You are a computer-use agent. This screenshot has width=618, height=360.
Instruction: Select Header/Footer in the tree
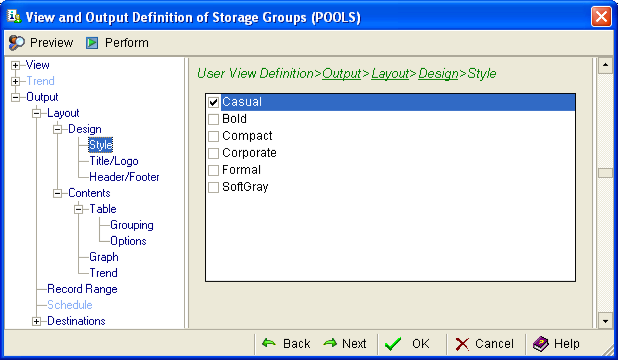pos(124,177)
